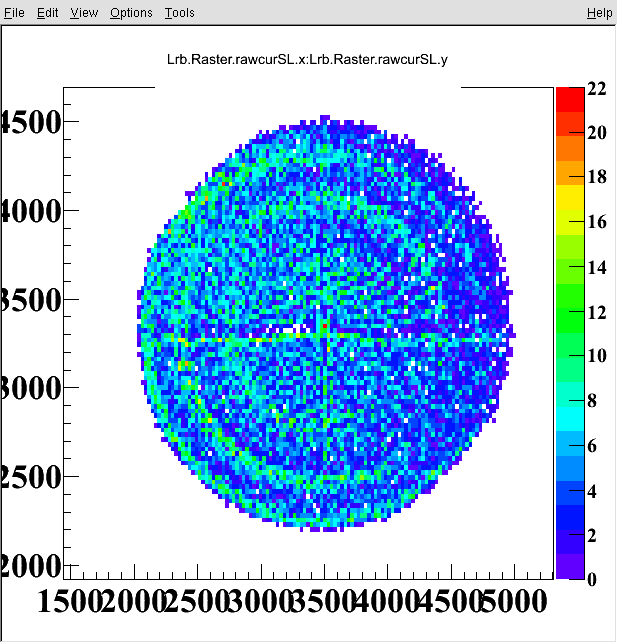Select the palette axis label 14

(x=597, y=267)
